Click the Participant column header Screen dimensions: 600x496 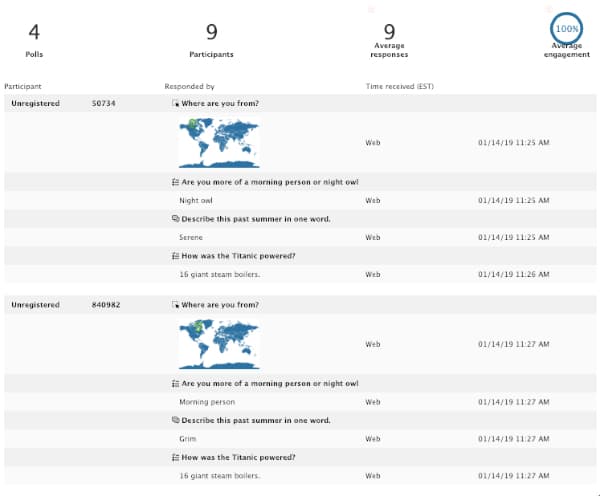pos(23,87)
